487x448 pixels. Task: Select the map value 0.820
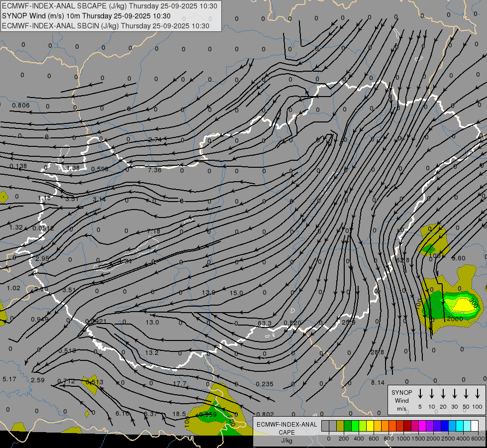[292, 323]
